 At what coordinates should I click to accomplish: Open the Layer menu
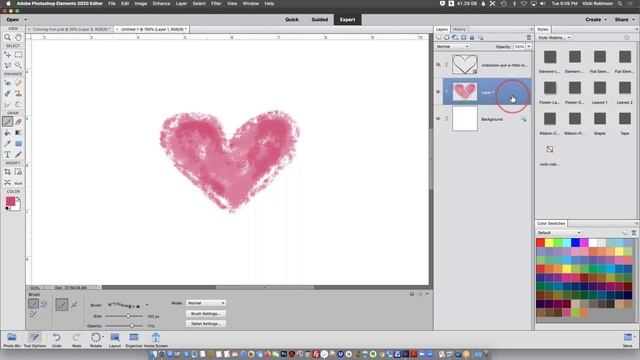[x=181, y=4]
